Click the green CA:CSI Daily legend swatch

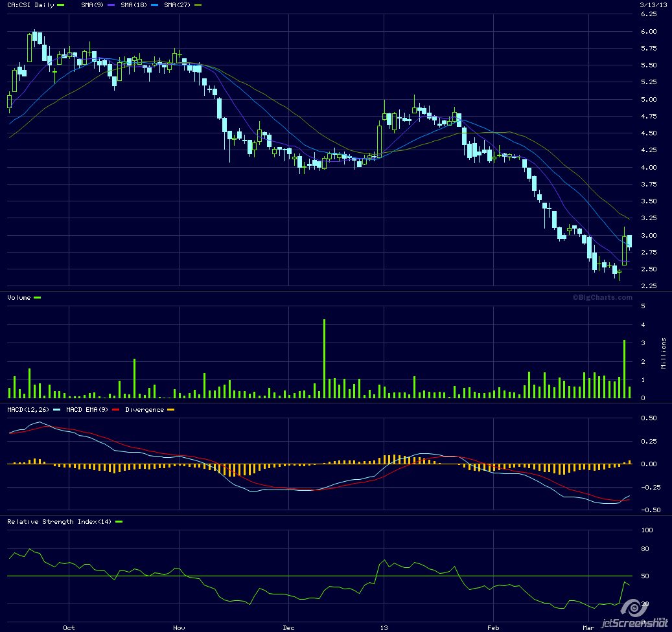pyautogui.click(x=60, y=5)
